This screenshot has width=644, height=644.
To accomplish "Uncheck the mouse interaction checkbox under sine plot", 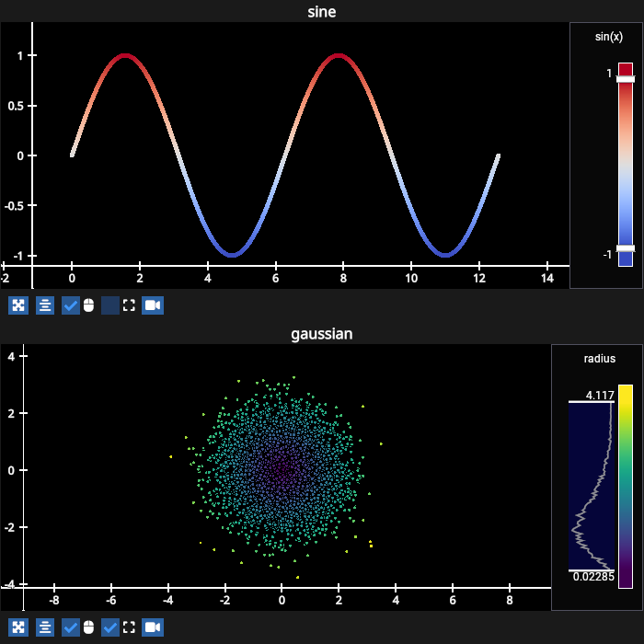I will click(71, 305).
